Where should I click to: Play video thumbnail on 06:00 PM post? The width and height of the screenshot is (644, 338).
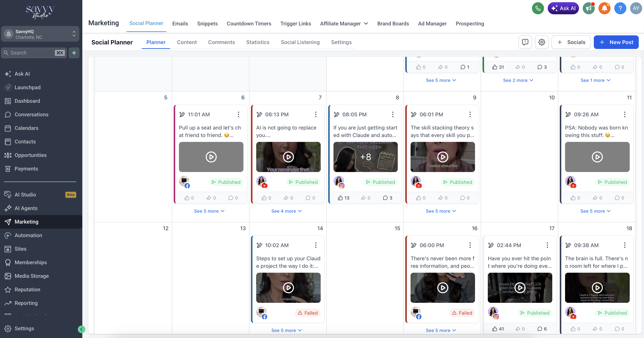[443, 288]
